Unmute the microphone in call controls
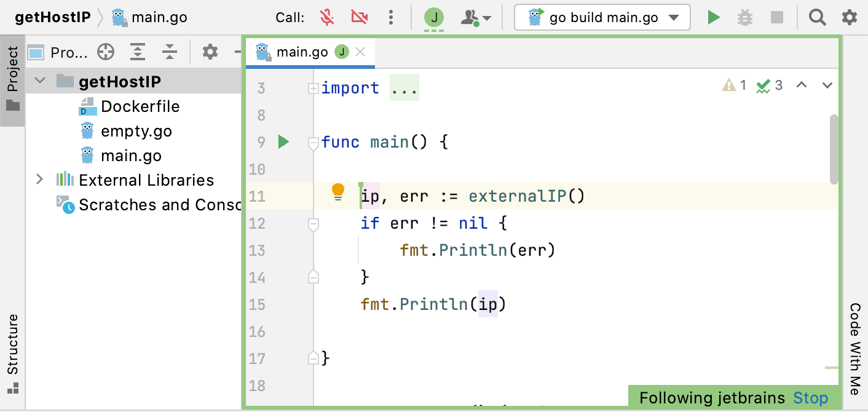The height and width of the screenshot is (412, 868). click(x=328, y=18)
